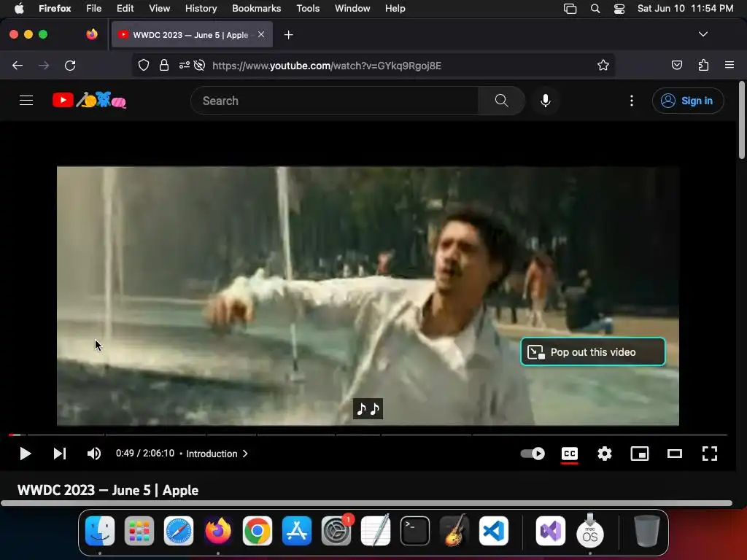The width and height of the screenshot is (747, 560).
Task: Open the Apple menu
Action: (x=19, y=8)
